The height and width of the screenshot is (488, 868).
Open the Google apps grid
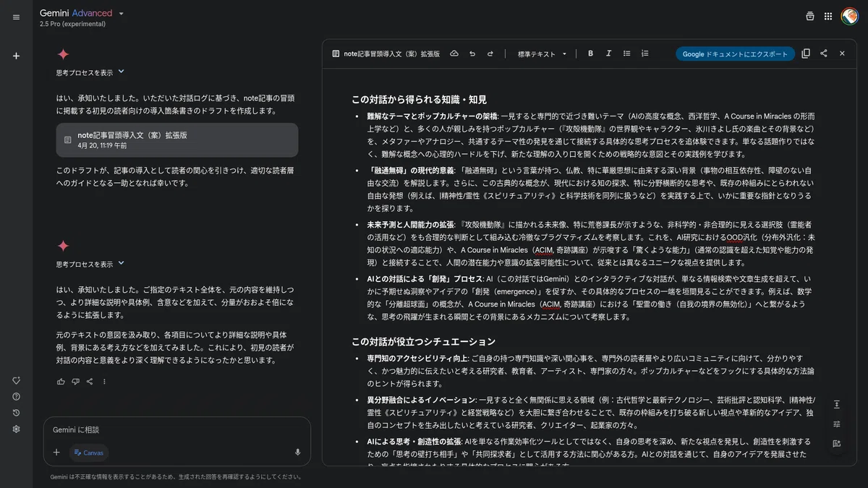pos(828,17)
